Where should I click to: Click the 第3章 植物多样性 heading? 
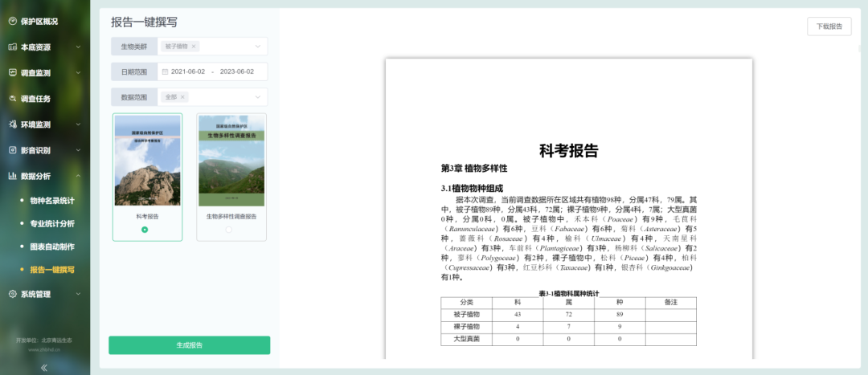click(474, 168)
